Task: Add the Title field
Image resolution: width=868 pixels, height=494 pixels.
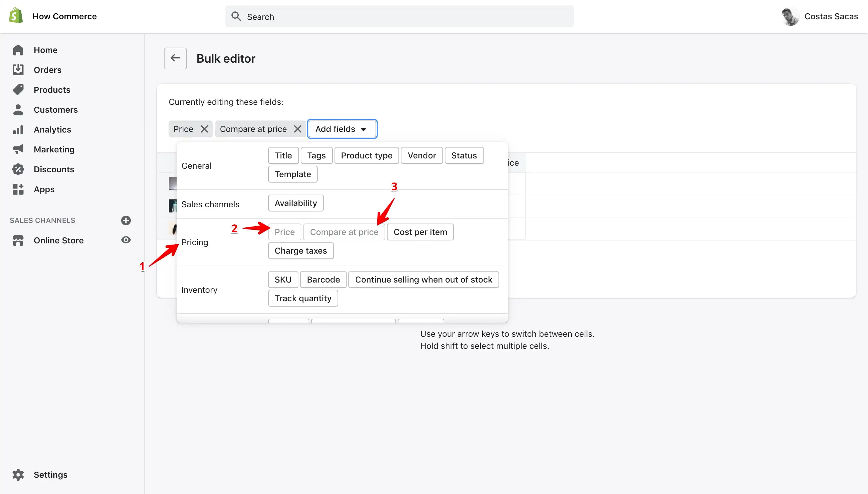Action: coord(283,155)
